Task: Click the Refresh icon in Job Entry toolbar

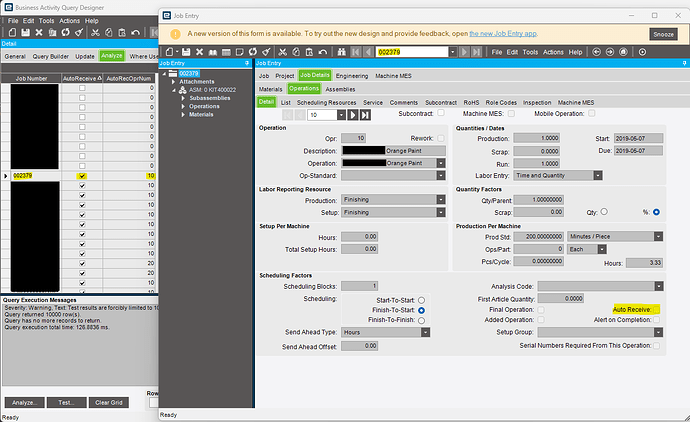Action: click(253, 52)
